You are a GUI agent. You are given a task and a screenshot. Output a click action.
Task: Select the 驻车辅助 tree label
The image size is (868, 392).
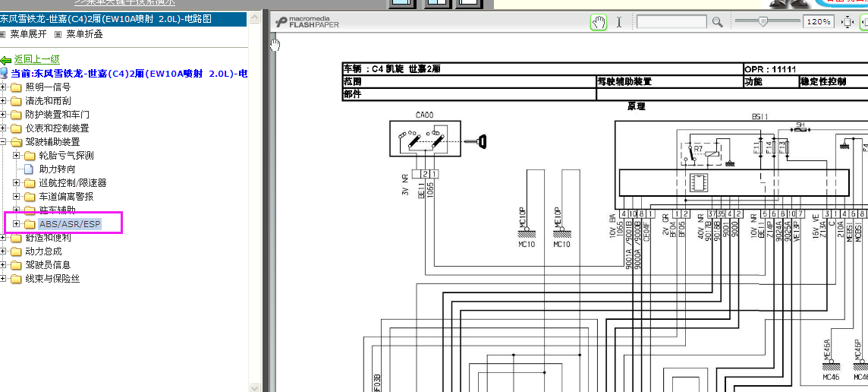tap(57, 210)
